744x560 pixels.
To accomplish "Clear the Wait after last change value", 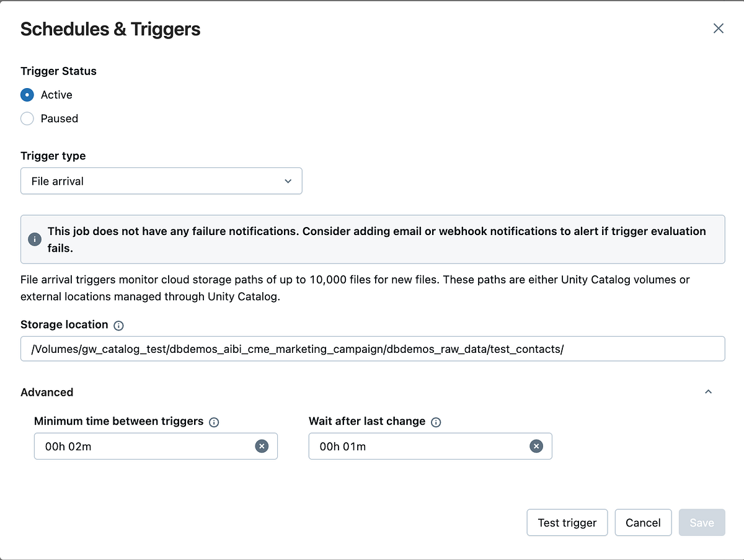I will click(536, 446).
